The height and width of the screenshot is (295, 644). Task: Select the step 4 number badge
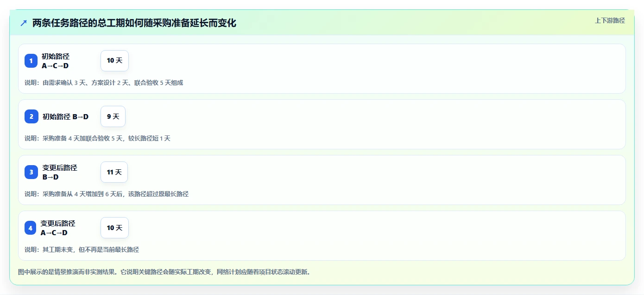(x=31, y=228)
